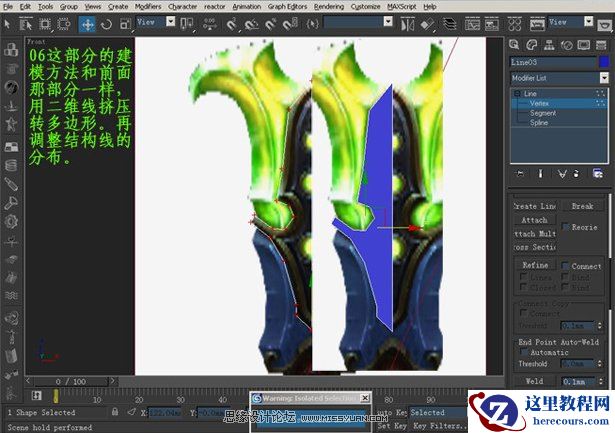Open the Material Editor icon

point(514,25)
